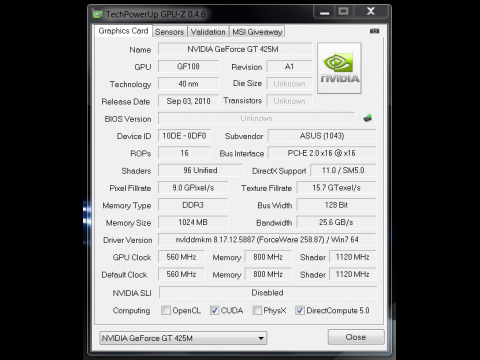Close GPU-Z with the title bar X

click(371, 12)
